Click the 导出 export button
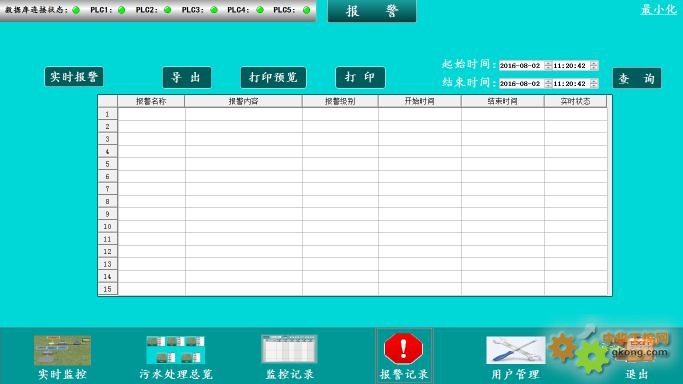683x384 pixels. click(x=187, y=77)
